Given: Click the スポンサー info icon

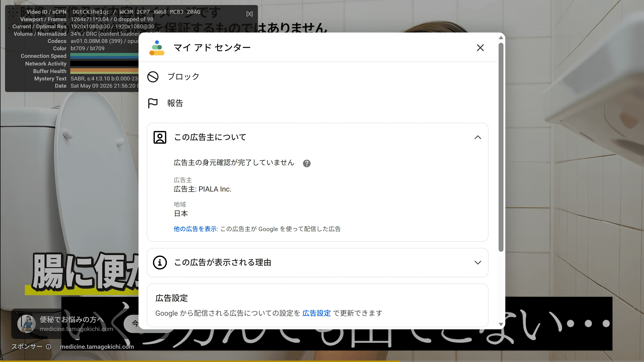Looking at the screenshot, I should 48,347.
